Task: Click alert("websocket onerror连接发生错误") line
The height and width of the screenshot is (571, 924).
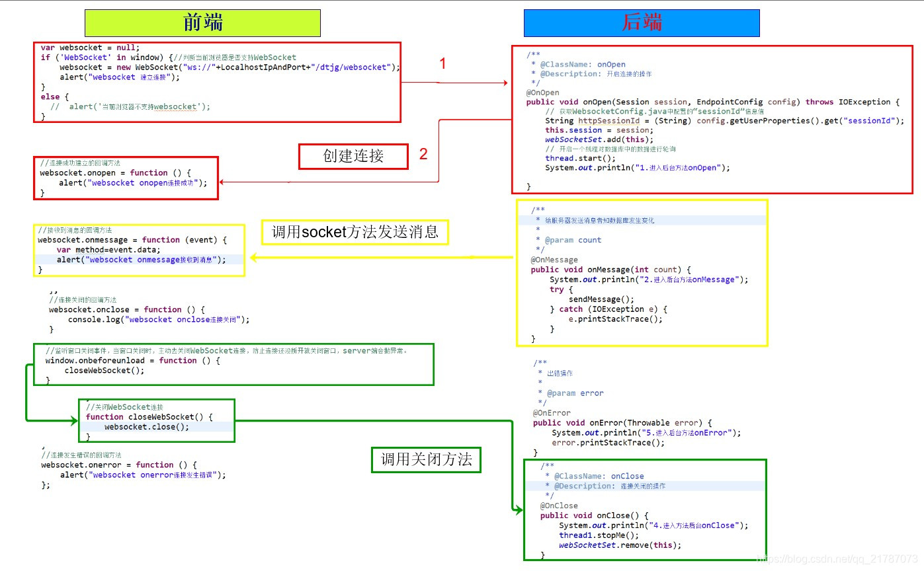Action: tap(143, 475)
